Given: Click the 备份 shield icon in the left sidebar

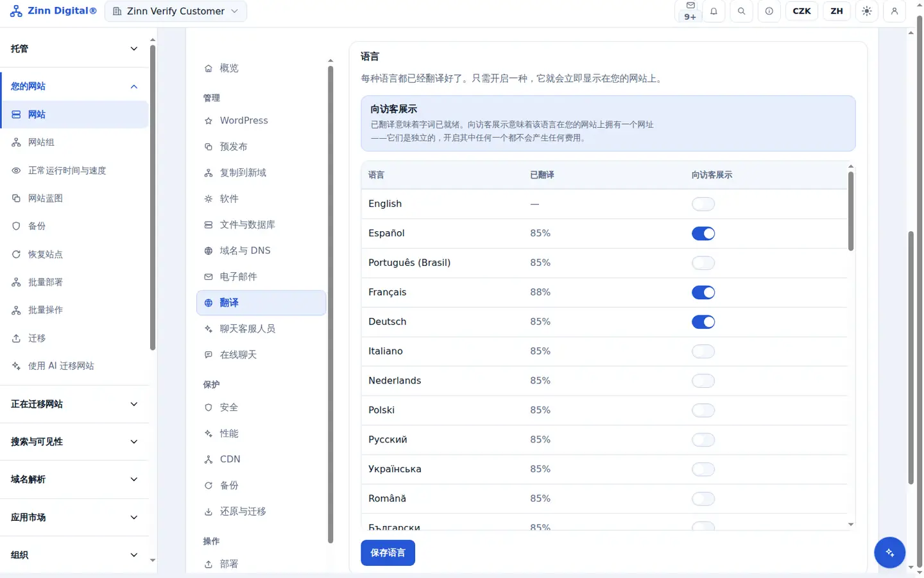Looking at the screenshot, I should 16,226.
